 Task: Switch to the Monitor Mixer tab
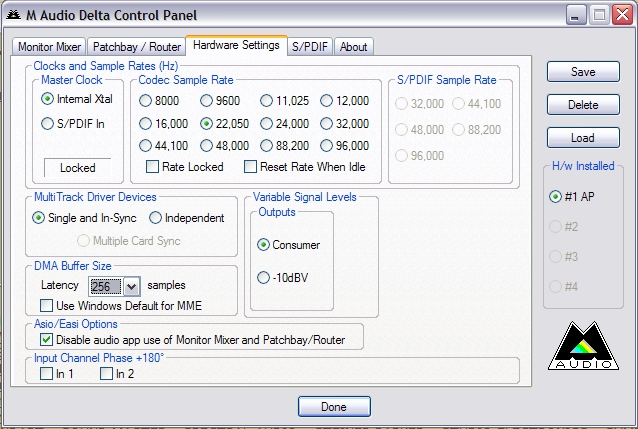[x=49, y=47]
